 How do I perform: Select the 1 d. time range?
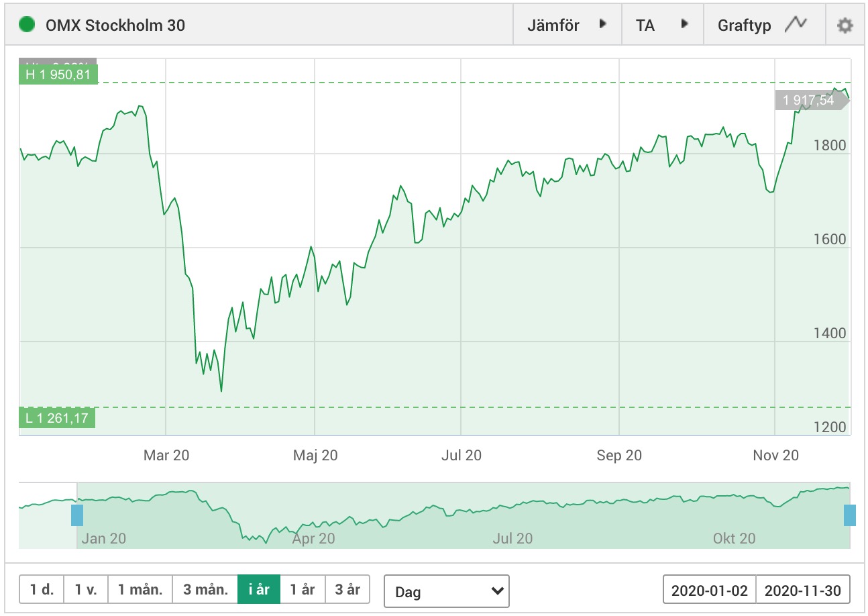(x=42, y=590)
